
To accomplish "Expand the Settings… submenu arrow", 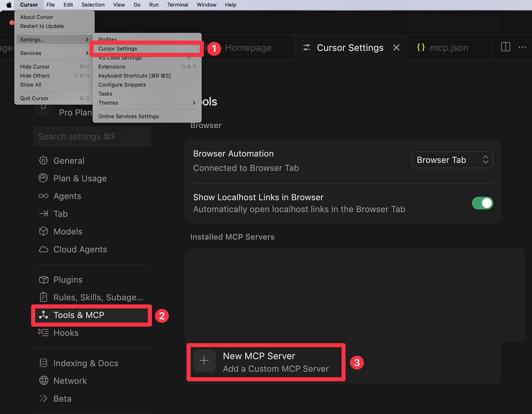I will pos(87,39).
